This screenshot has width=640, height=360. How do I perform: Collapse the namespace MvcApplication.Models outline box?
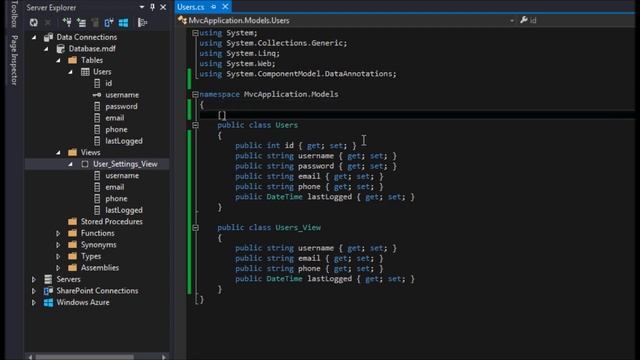click(x=195, y=94)
